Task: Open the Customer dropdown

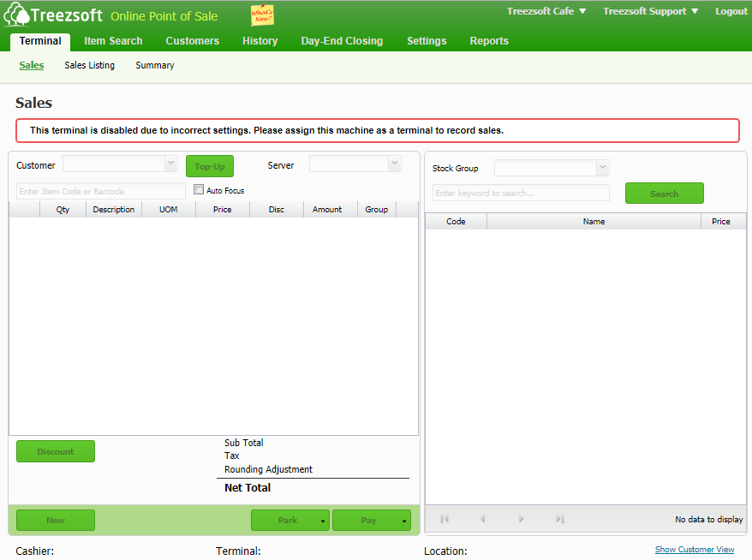Action: coord(170,164)
